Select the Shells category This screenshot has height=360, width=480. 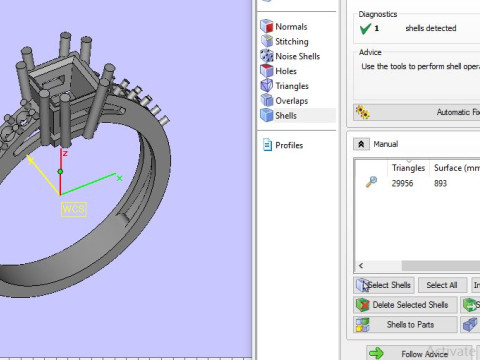[286, 116]
